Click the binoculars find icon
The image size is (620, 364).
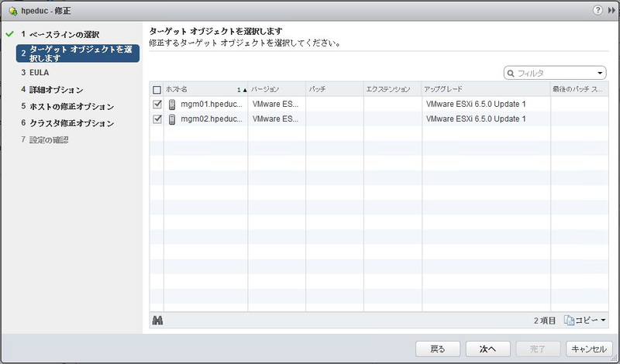pyautogui.click(x=157, y=321)
